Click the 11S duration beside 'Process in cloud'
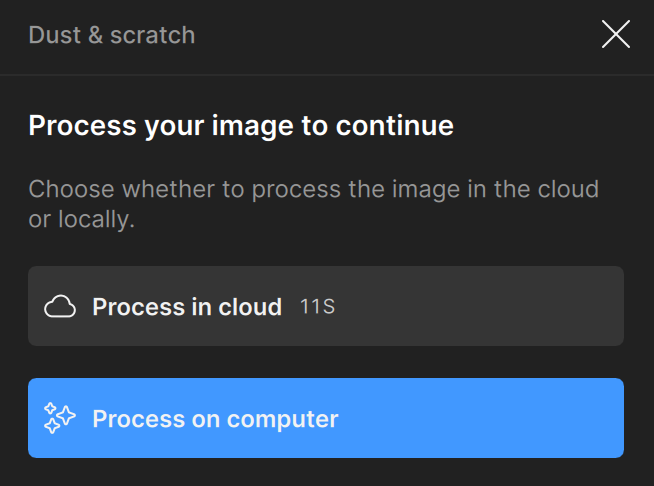 click(x=317, y=307)
